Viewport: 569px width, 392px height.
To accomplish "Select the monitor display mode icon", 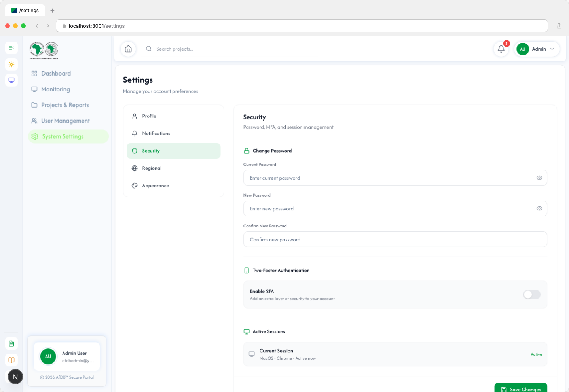I will (x=11, y=80).
